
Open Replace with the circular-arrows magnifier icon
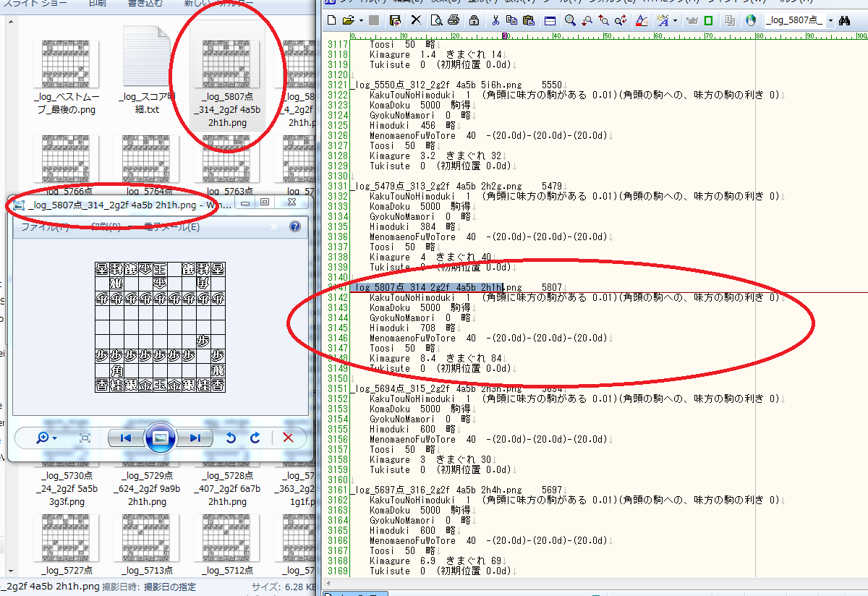[621, 20]
